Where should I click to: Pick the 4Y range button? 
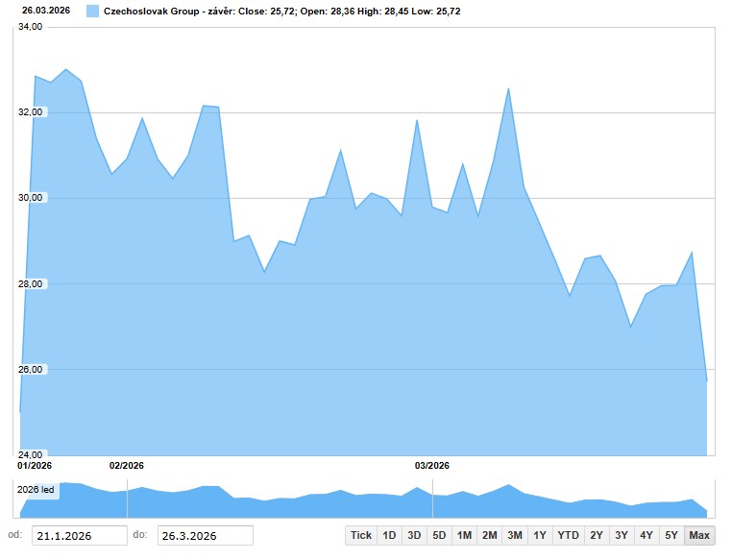click(646, 535)
